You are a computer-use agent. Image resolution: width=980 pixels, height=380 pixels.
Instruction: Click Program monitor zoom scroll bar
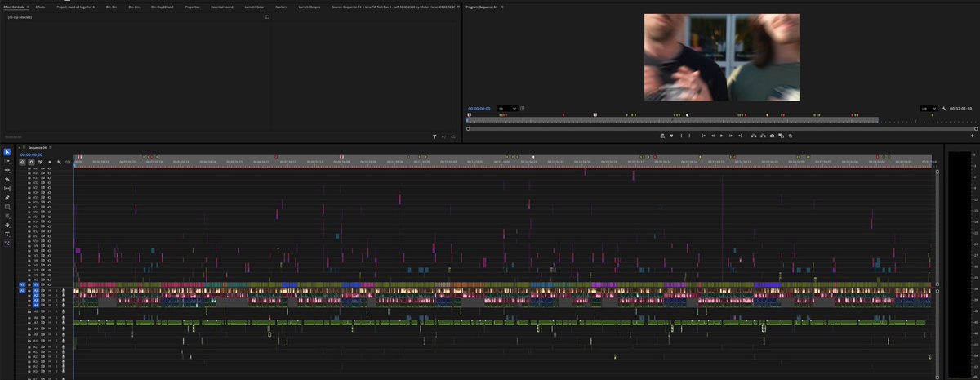click(722, 128)
